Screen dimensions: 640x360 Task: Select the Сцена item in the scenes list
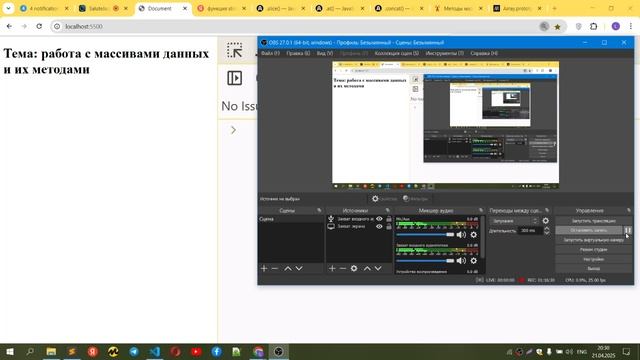(x=291, y=219)
